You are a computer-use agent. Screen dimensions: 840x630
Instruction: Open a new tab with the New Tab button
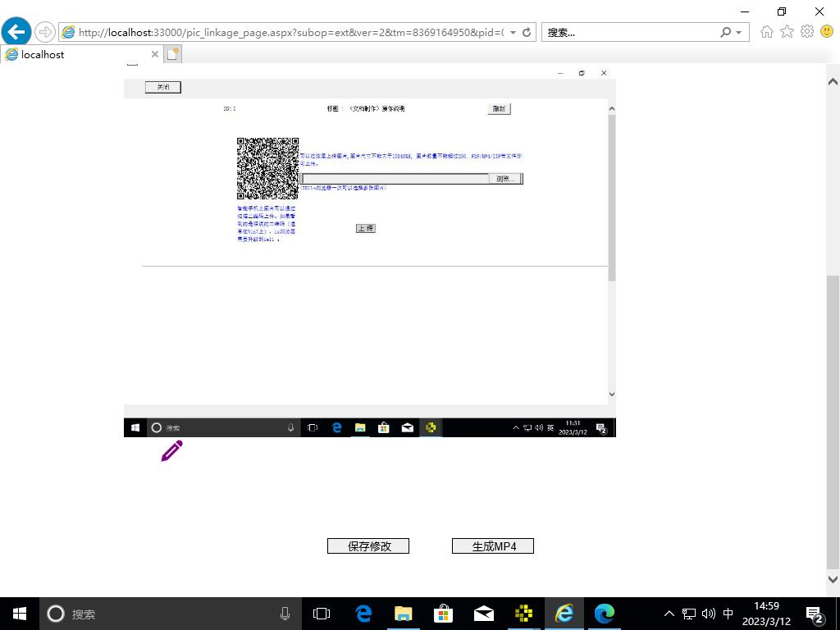pyautogui.click(x=173, y=54)
